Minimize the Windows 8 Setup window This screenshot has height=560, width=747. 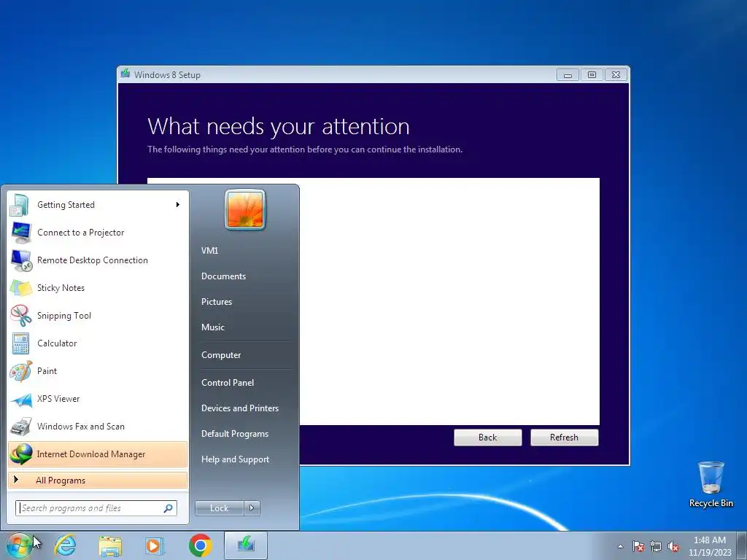coord(568,75)
